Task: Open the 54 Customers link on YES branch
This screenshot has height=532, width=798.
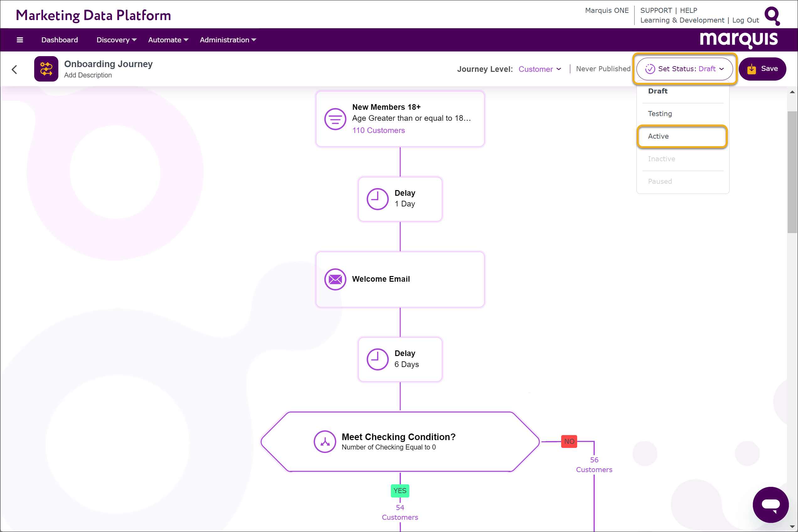Action: point(400,512)
